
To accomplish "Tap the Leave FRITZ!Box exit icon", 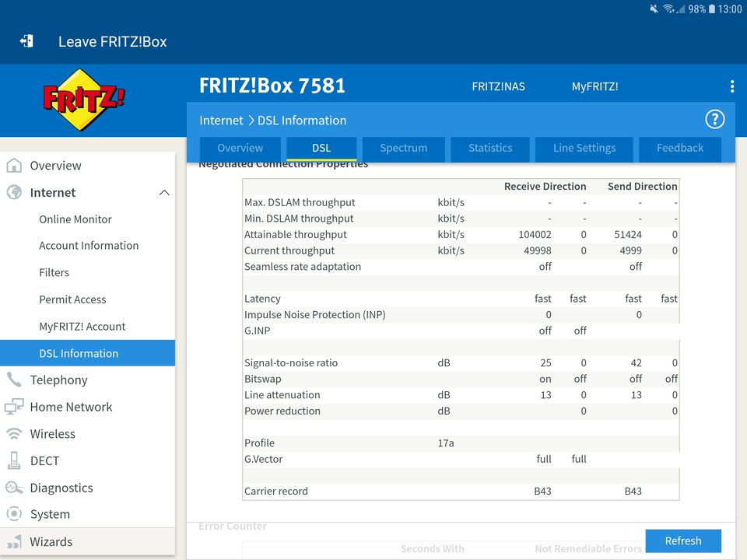I will (26, 41).
